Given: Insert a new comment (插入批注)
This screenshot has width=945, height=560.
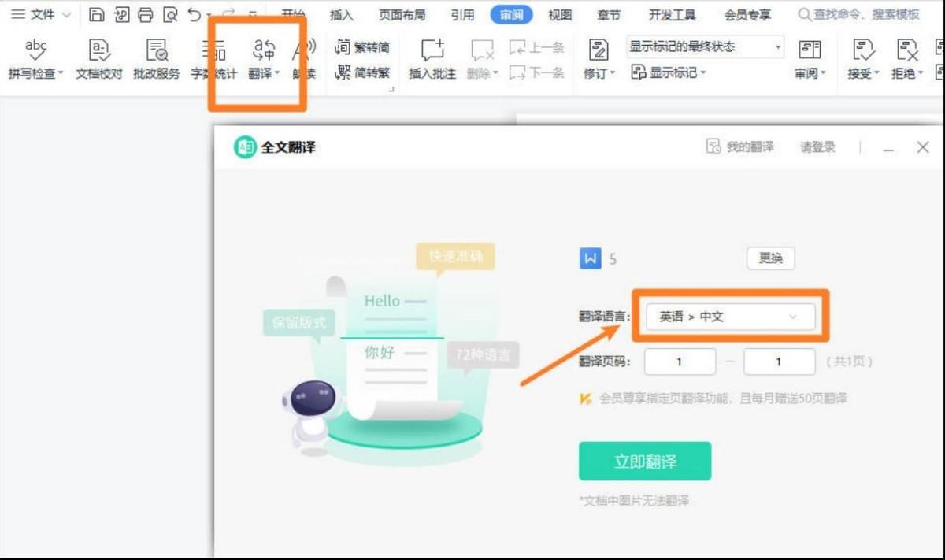Looking at the screenshot, I should coord(431,59).
